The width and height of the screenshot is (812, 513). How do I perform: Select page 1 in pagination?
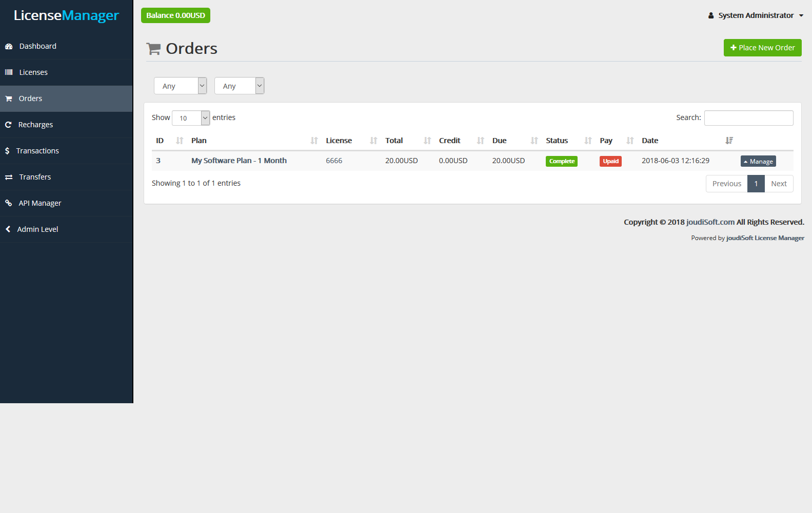click(x=756, y=184)
